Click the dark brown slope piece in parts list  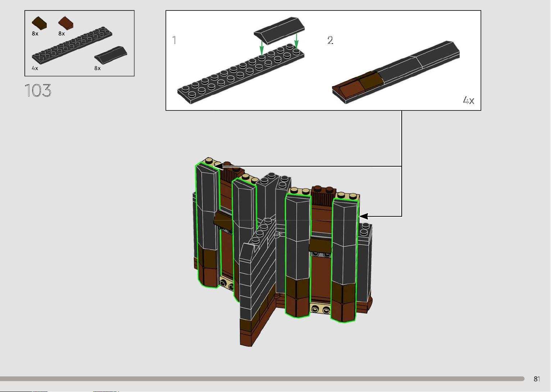(x=39, y=23)
